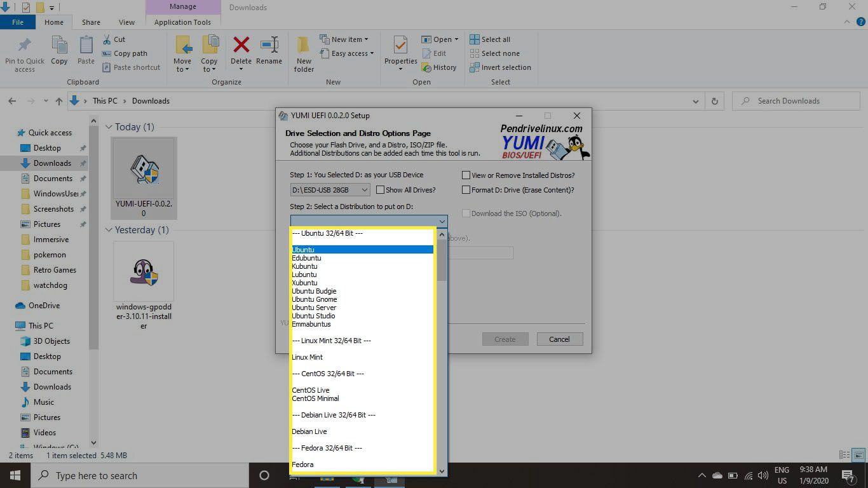Switch to the View ribbon tab
This screenshot has width=868, height=488.
coord(126,22)
